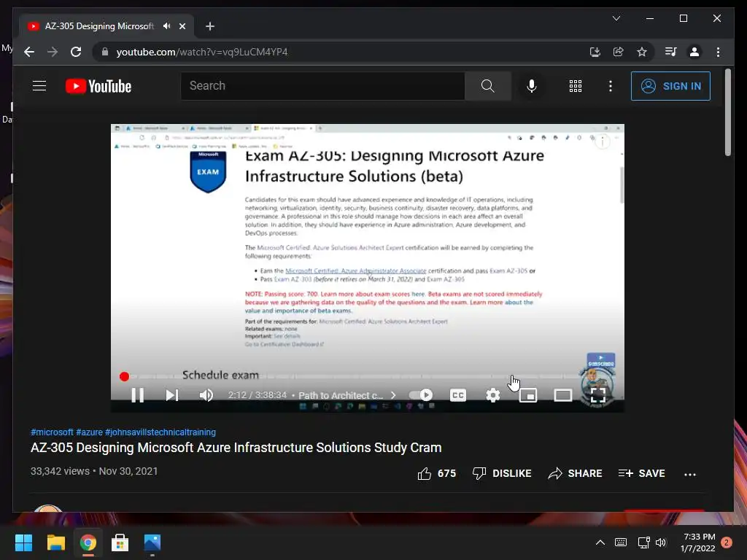This screenshot has height=560, width=747.
Task: Open the Photos app in the taskbar
Action: click(x=152, y=542)
